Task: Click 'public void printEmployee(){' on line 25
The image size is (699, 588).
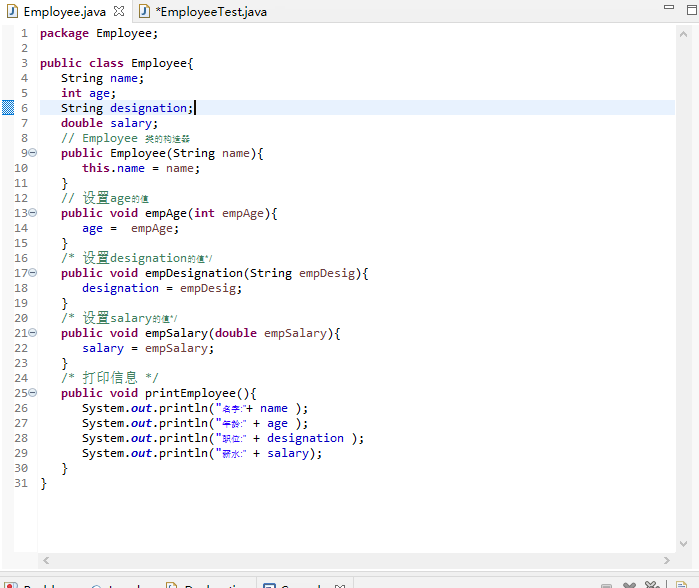Action: point(159,393)
